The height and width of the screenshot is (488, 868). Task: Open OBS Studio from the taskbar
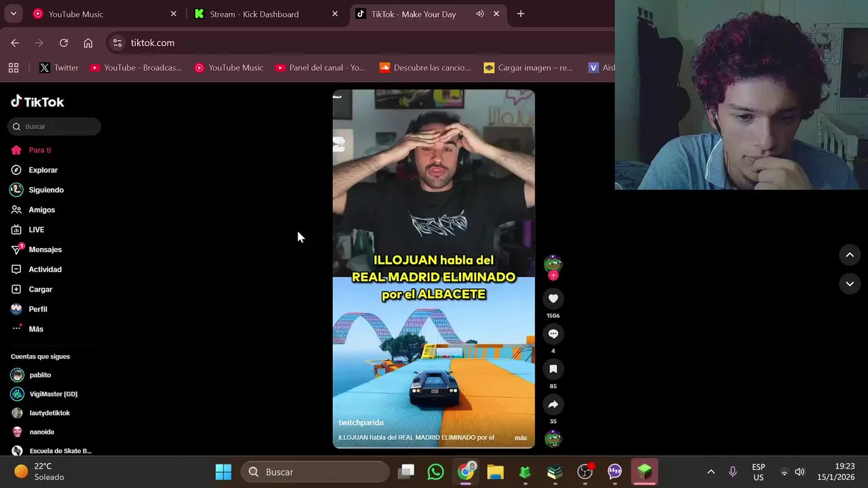point(585,472)
